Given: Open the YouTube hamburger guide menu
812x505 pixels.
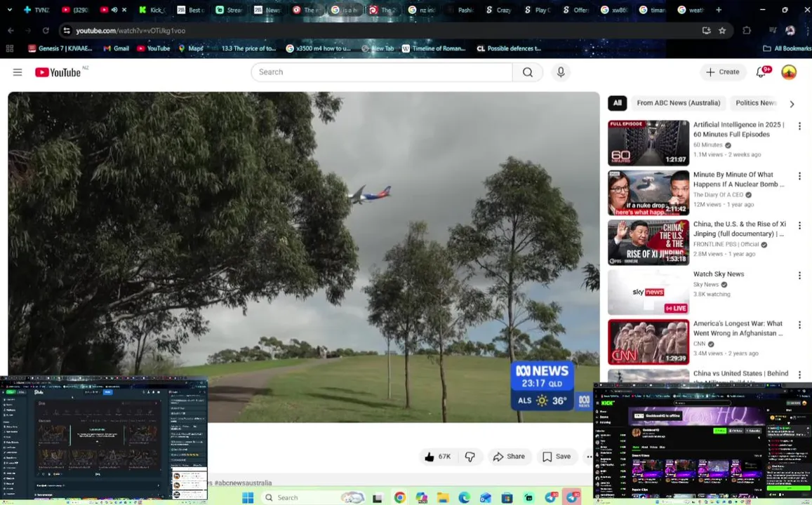Looking at the screenshot, I should tap(18, 72).
